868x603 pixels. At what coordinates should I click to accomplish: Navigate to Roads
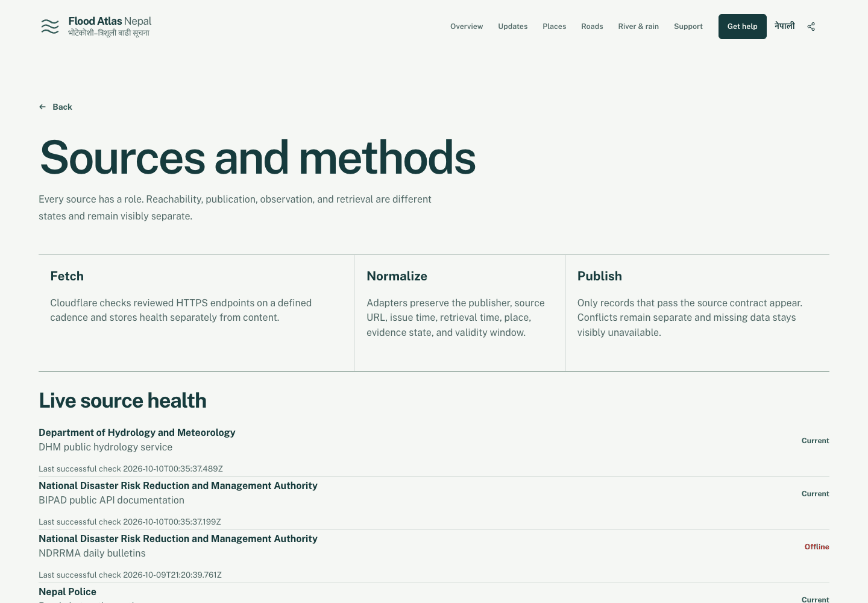(592, 27)
